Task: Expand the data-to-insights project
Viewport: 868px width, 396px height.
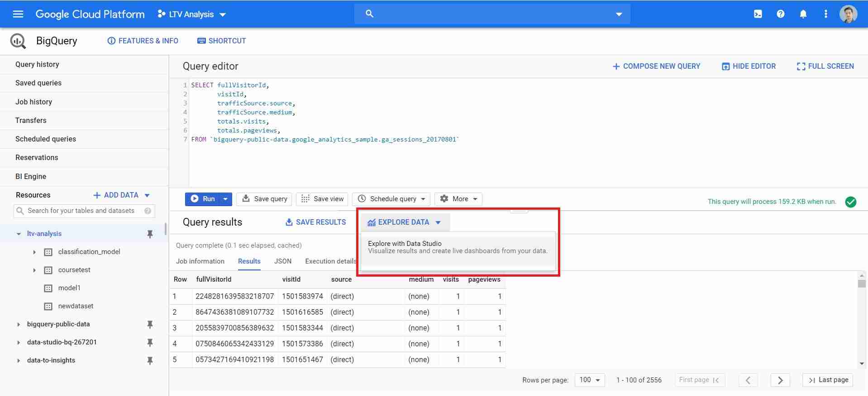Action: coord(19,360)
